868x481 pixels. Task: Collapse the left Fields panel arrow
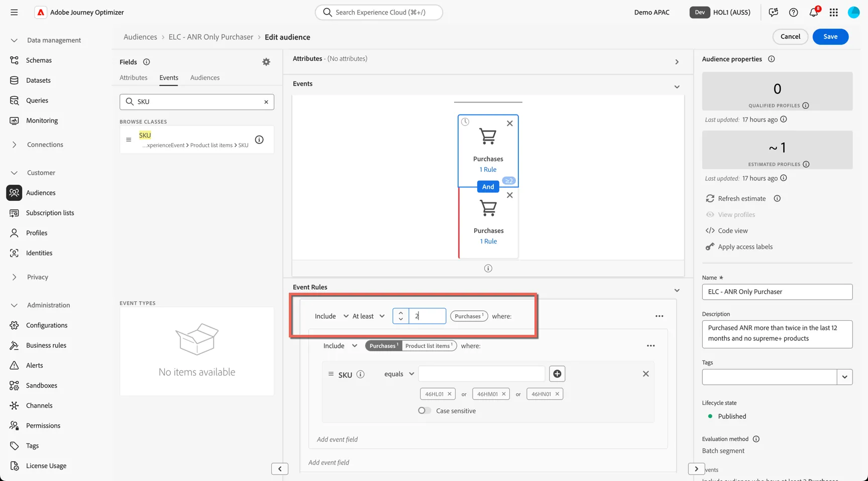click(x=280, y=469)
